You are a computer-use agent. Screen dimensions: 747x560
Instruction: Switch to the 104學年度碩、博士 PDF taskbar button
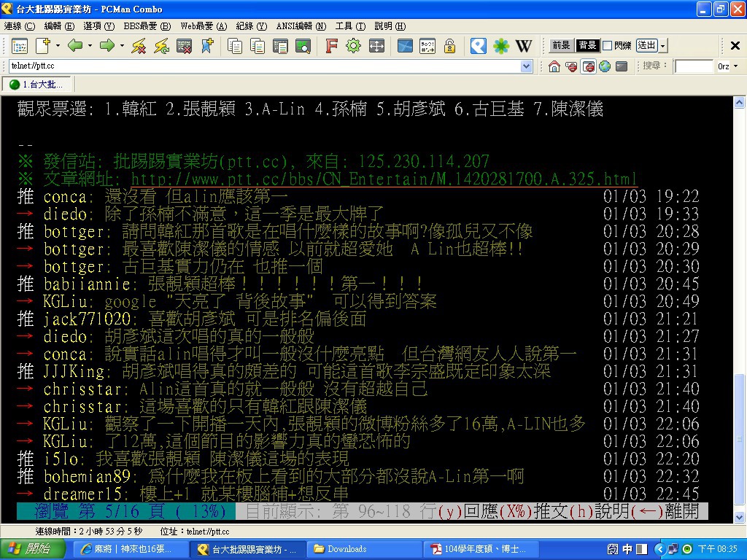(483, 549)
